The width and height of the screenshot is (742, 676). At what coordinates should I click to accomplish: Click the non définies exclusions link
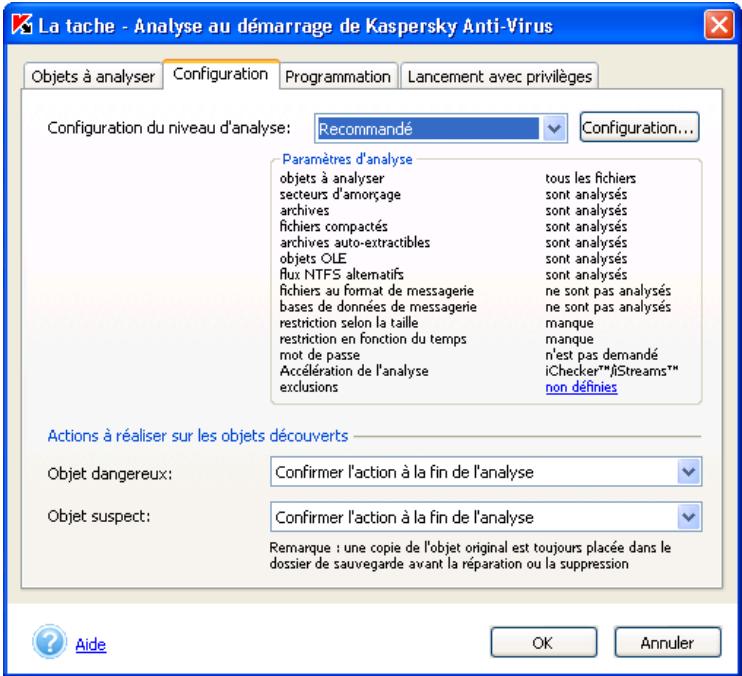[x=581, y=387]
